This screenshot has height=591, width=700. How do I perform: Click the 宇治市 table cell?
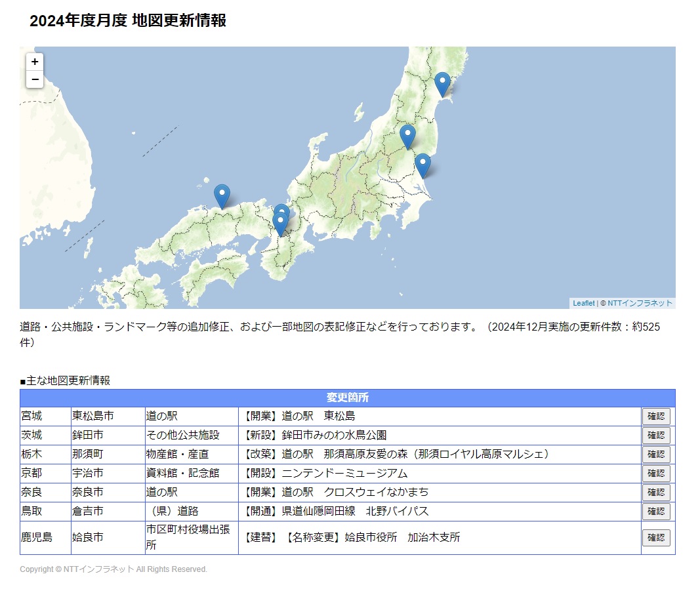pos(108,473)
